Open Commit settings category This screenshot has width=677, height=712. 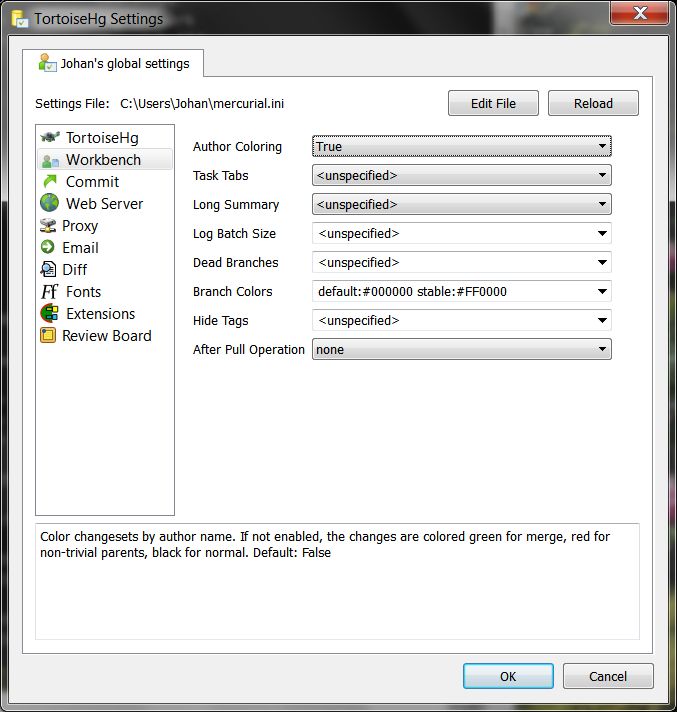(x=105, y=182)
